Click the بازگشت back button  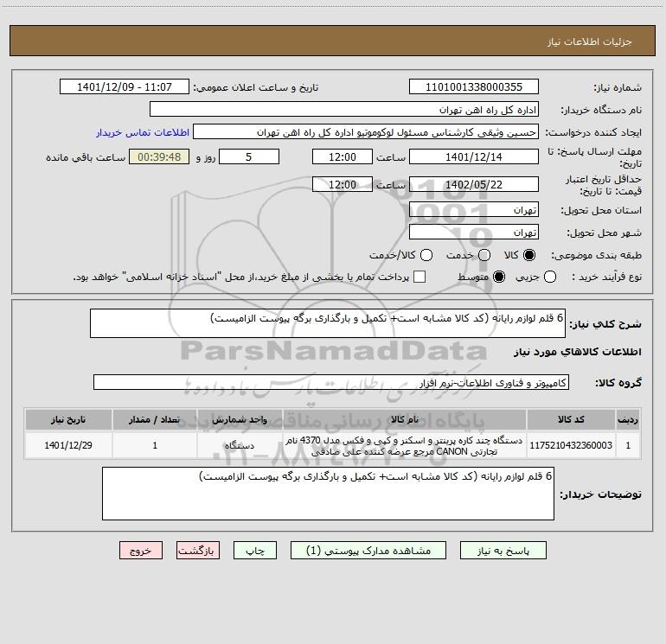tap(198, 551)
